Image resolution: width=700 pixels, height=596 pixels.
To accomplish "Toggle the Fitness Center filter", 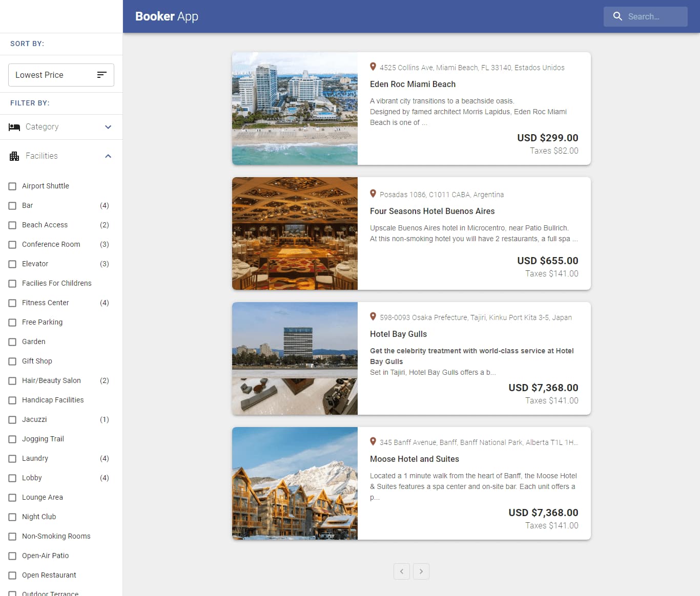I will [x=12, y=303].
